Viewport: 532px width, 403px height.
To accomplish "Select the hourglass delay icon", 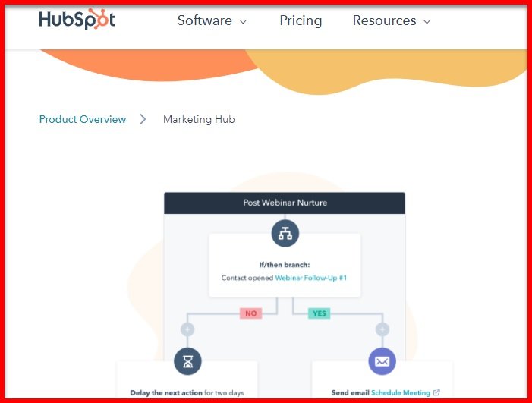I will tap(187, 361).
